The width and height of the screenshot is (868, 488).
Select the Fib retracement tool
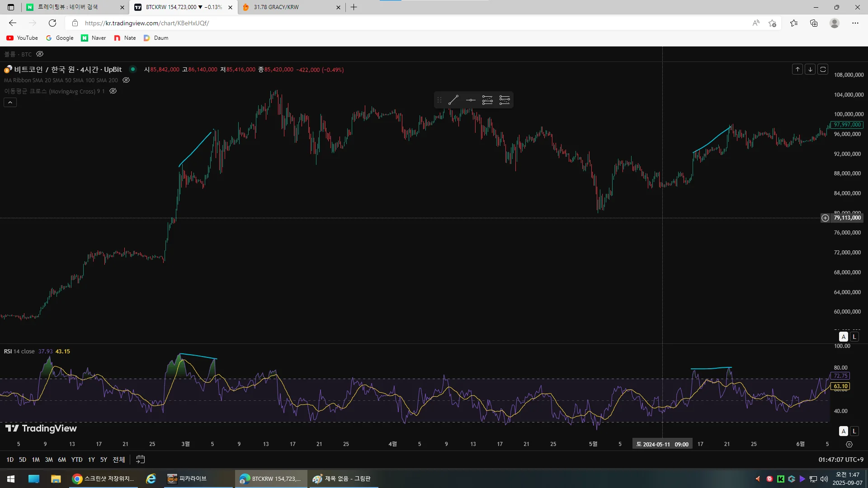[487, 100]
